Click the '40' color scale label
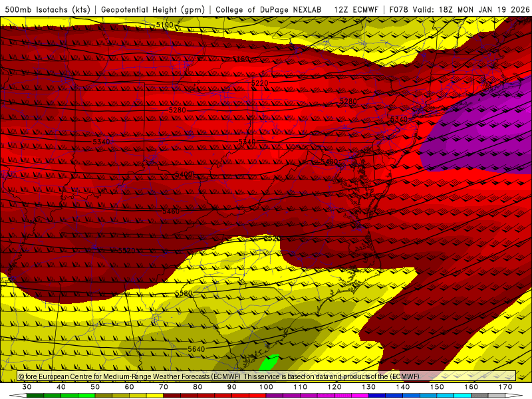Screen dimensions: 532x399 (x=61, y=387)
